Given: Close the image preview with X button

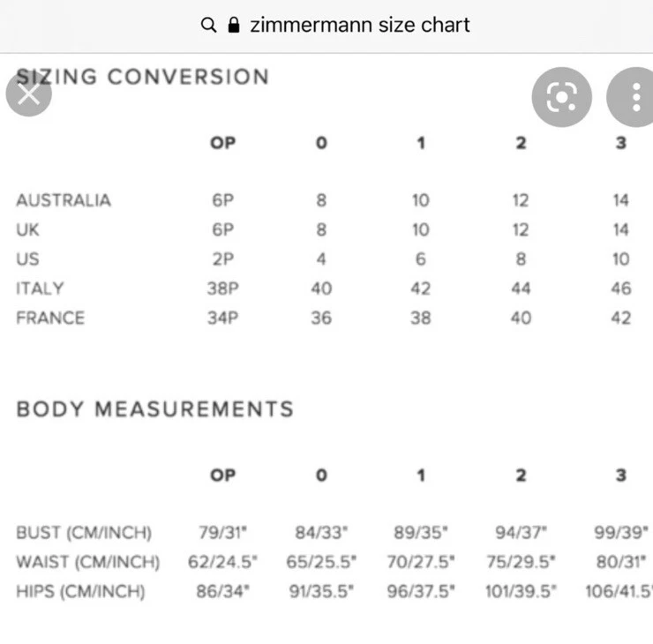Looking at the screenshot, I should (29, 94).
